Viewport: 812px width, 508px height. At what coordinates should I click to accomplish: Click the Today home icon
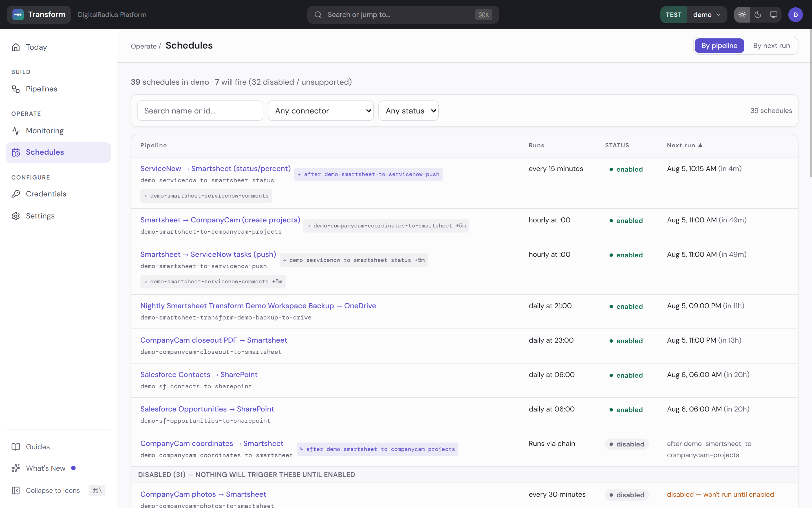(16, 47)
